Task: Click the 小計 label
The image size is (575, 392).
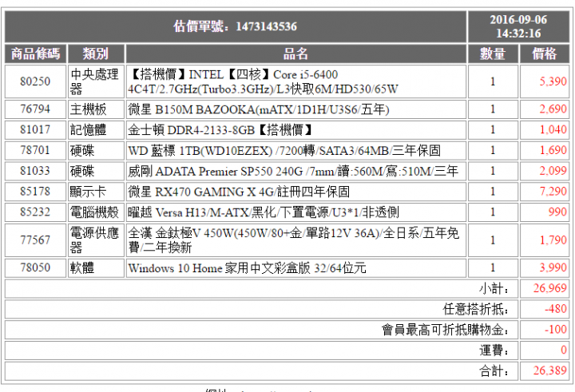Action: 494,288
